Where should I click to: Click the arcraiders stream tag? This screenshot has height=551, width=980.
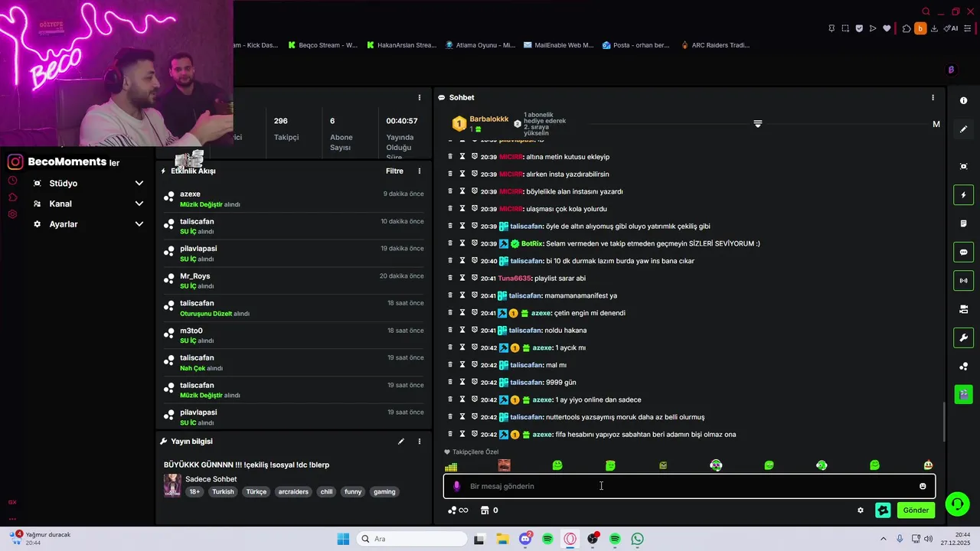[x=293, y=492]
